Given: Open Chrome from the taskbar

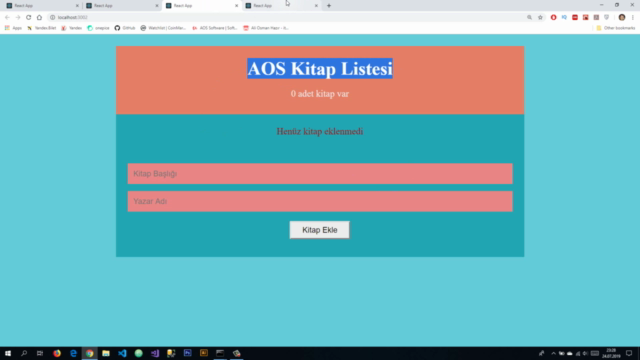Looking at the screenshot, I should click(x=89, y=353).
